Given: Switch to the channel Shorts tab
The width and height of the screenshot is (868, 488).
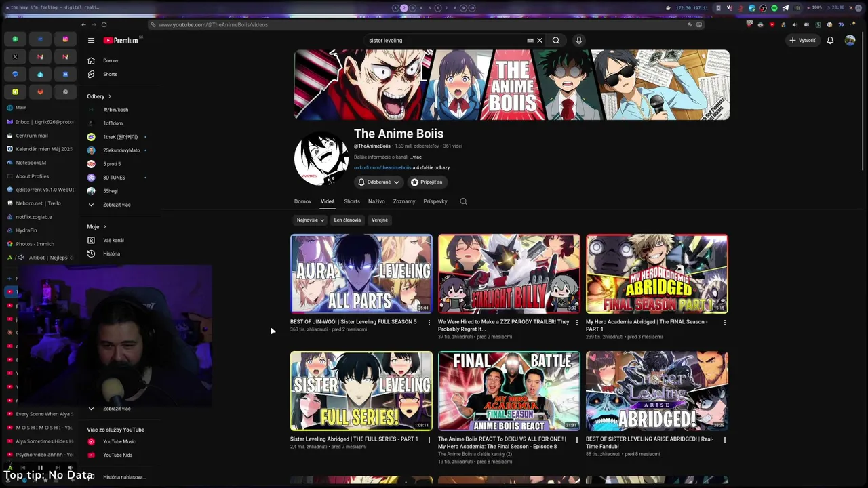Looking at the screenshot, I should (x=352, y=201).
